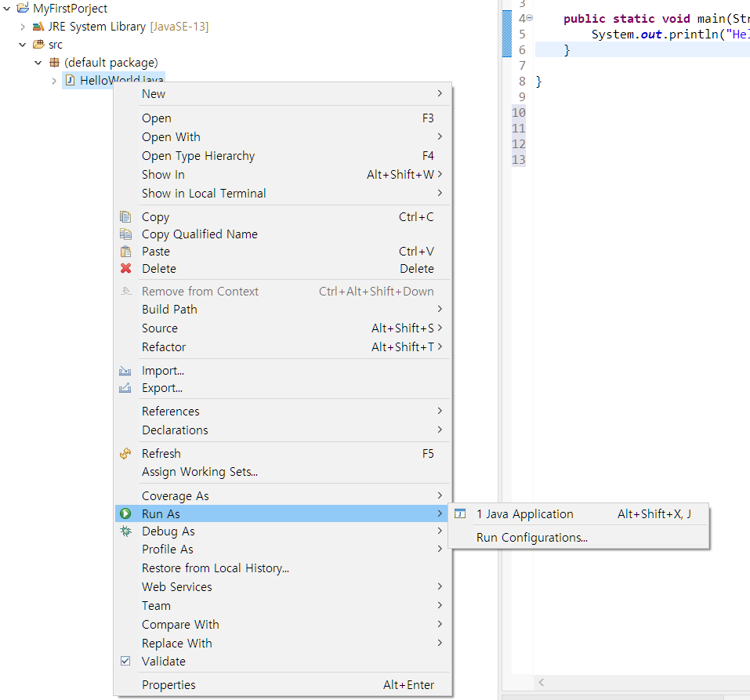750x700 pixels.
Task: Click the System.out.println code line
Action: 669,34
